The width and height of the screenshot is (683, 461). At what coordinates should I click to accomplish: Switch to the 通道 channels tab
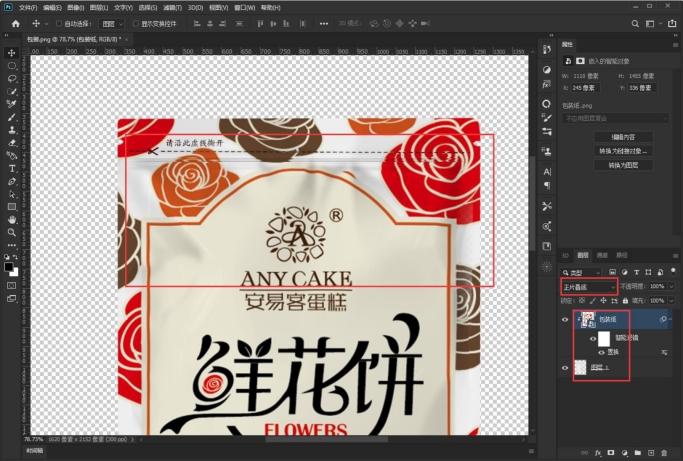click(x=602, y=255)
